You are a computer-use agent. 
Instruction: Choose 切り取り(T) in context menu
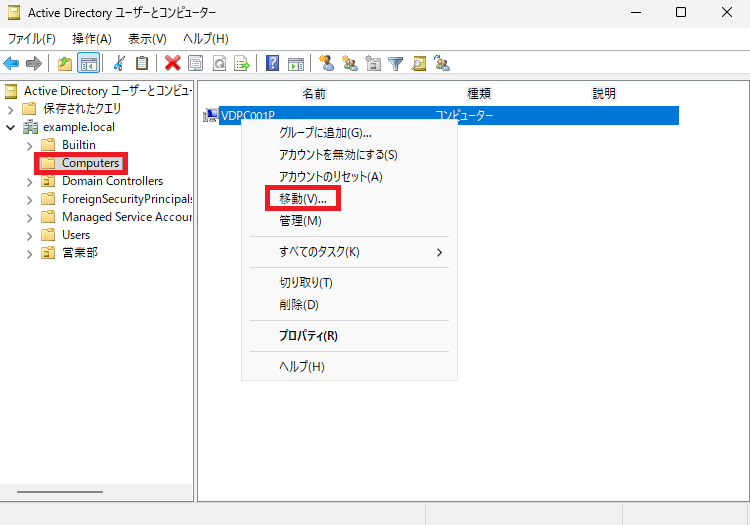tap(306, 283)
